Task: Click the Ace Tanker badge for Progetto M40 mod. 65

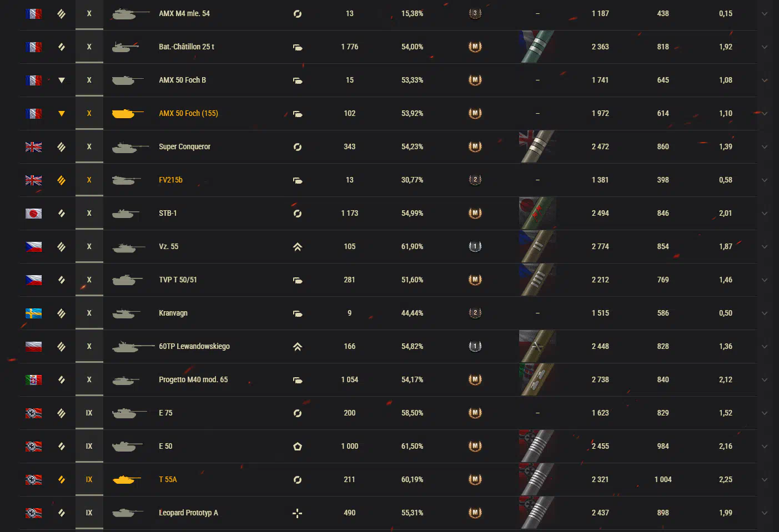Action: coord(475,379)
